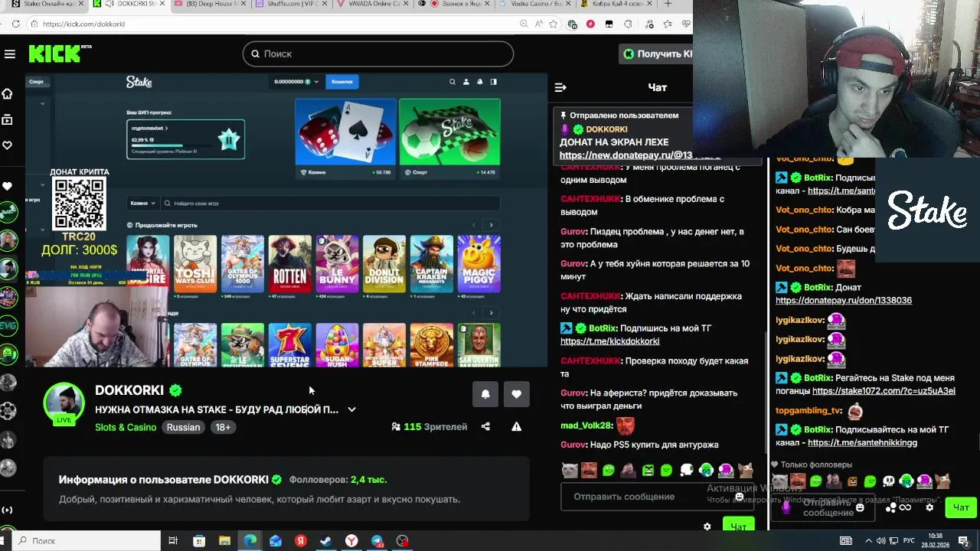Image resolution: width=980 pixels, height=551 pixels.
Task: Insert the white cat emote in the Kick chat
Action: (569, 470)
